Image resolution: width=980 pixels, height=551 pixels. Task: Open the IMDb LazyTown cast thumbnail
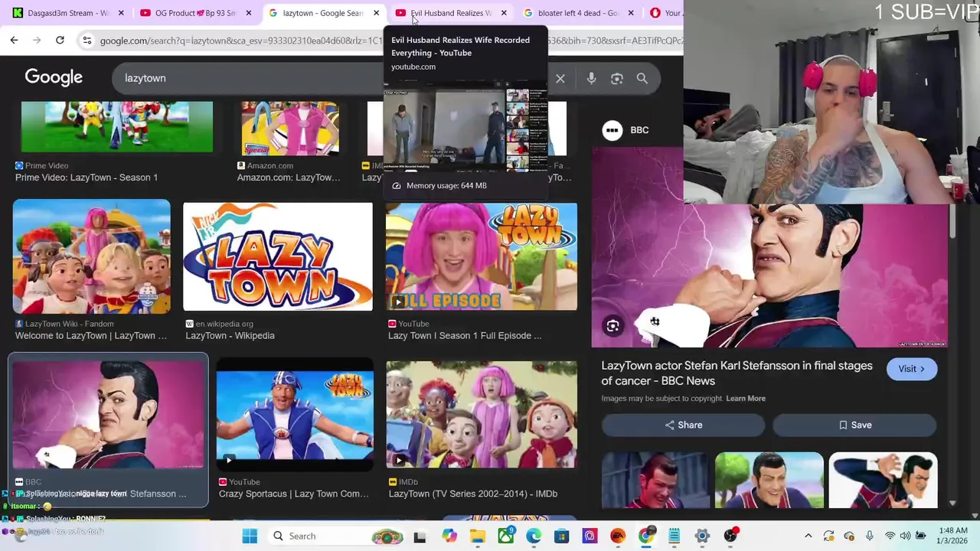coord(482,414)
